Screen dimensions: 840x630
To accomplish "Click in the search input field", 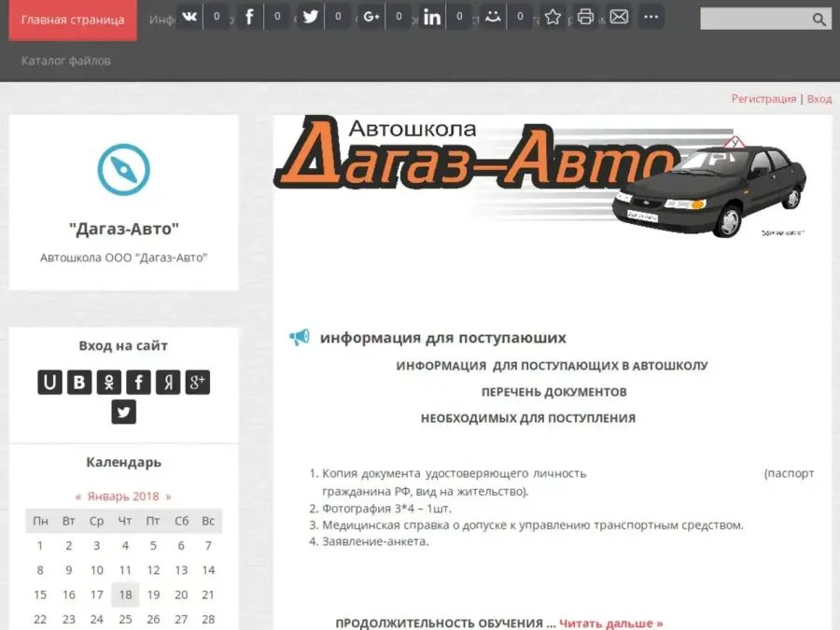I will click(x=752, y=20).
